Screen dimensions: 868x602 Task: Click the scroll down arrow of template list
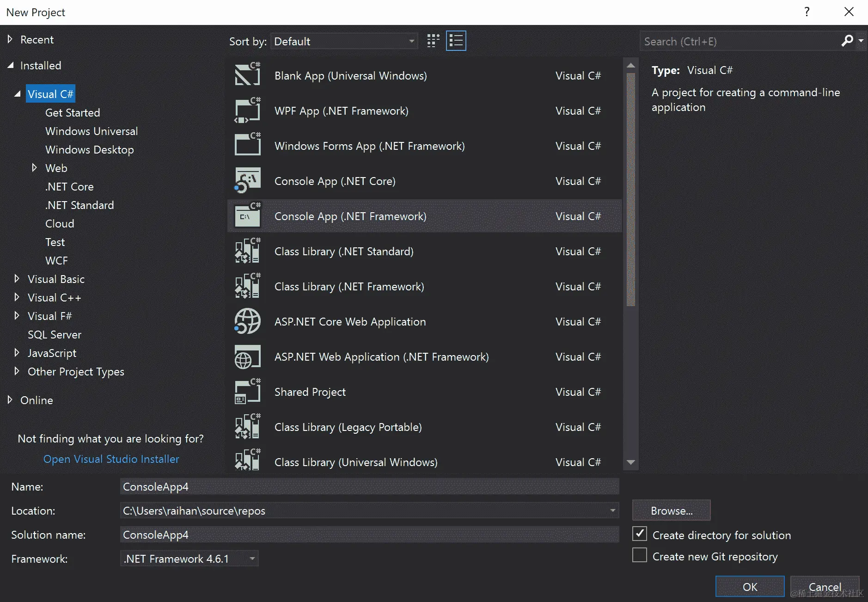631,462
